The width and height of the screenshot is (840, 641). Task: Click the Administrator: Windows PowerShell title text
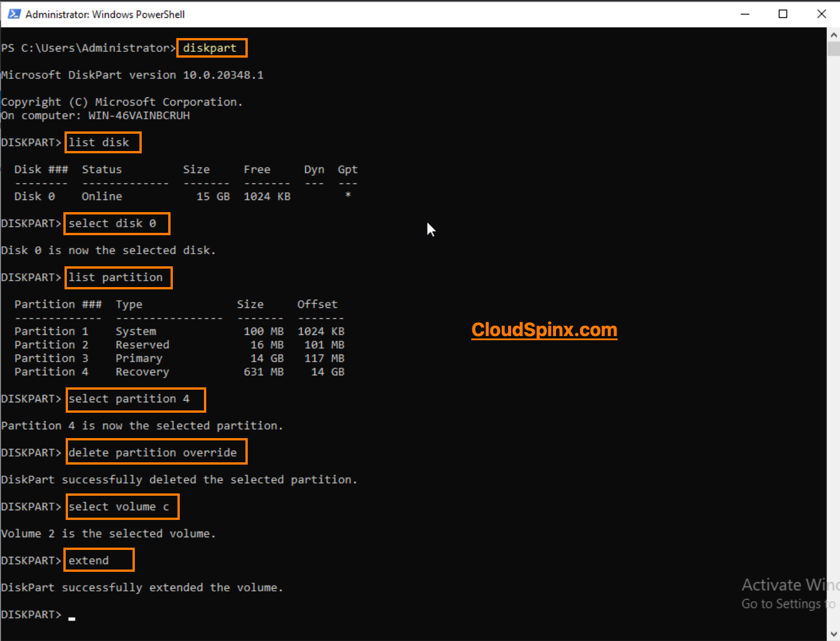coord(105,14)
